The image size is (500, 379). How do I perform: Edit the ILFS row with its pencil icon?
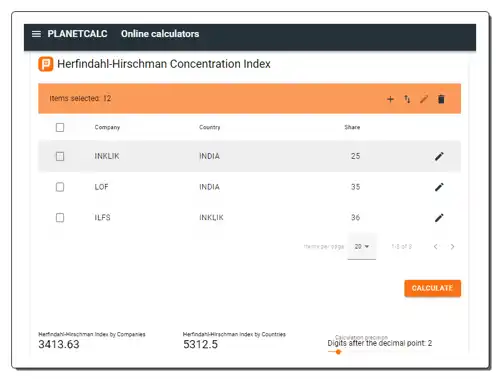pyautogui.click(x=439, y=218)
